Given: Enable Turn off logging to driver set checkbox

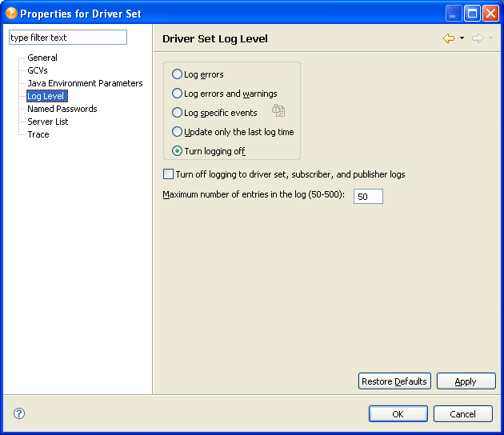Looking at the screenshot, I should 168,174.
